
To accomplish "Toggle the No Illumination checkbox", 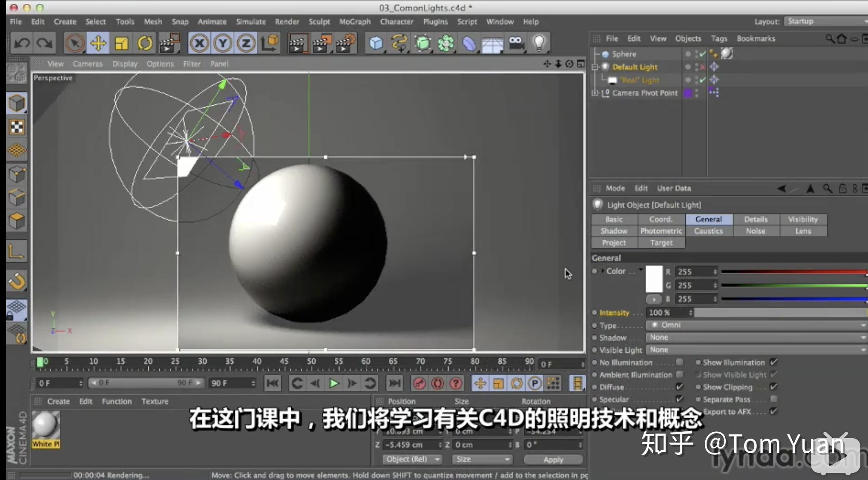I will [679, 362].
